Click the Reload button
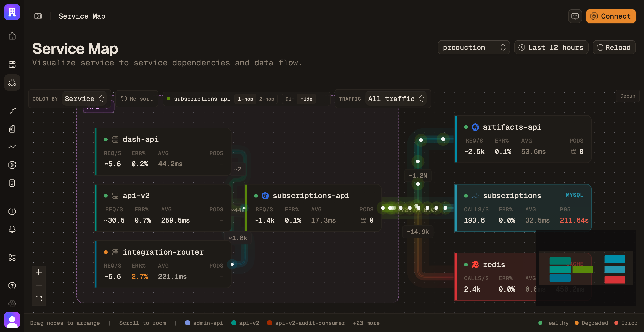644x332 pixels. pyautogui.click(x=614, y=47)
